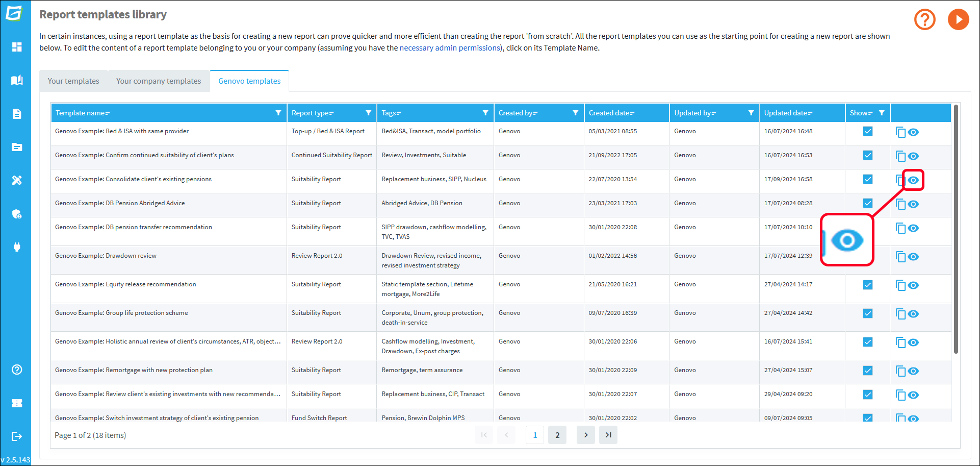Screen dimensions: 980x466
Task: Preview the DB Pension Abridged Advice template
Action: click(913, 204)
